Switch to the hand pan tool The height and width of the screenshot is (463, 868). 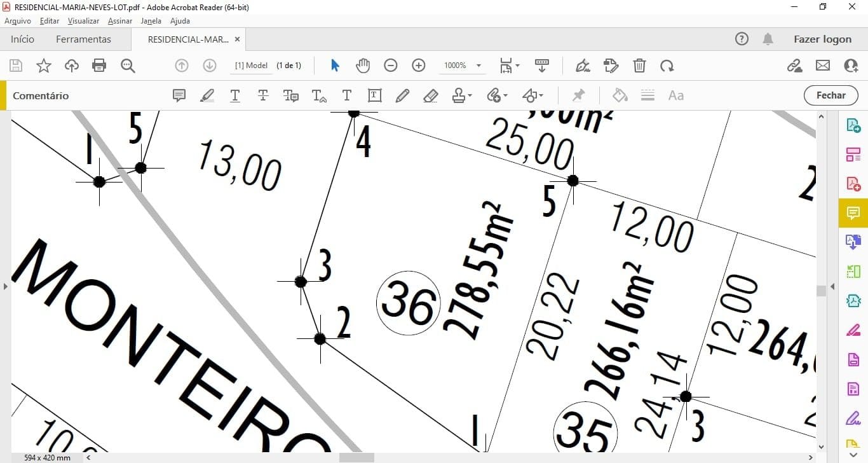[x=363, y=66]
